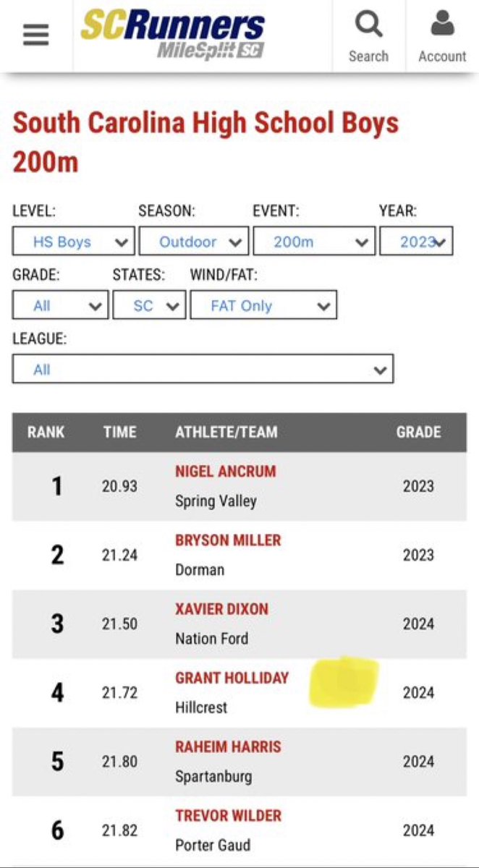
Task: Expand the League dropdown set to All
Action: tap(203, 369)
